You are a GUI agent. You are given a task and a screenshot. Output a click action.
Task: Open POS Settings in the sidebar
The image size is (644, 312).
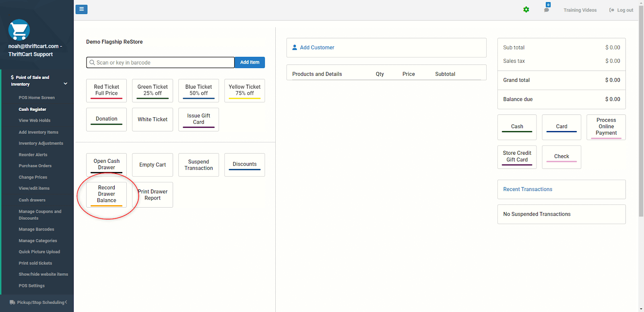pos(32,286)
